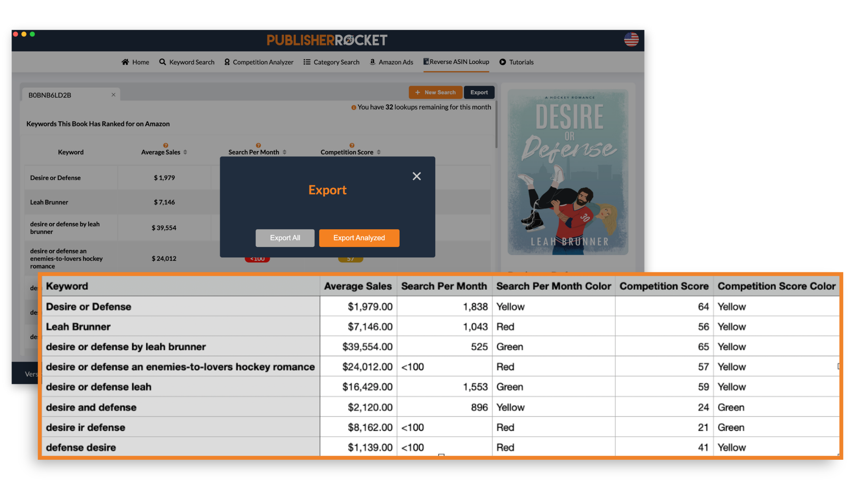Image resolution: width=855 pixels, height=504 pixels.
Task: Click the keyword list vertical scrollbar
Action: click(x=496, y=125)
